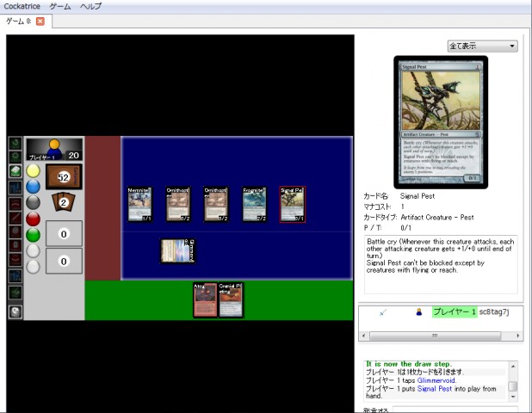Select the Upkeep step phase icon
The image size is (532, 413).
[15, 157]
